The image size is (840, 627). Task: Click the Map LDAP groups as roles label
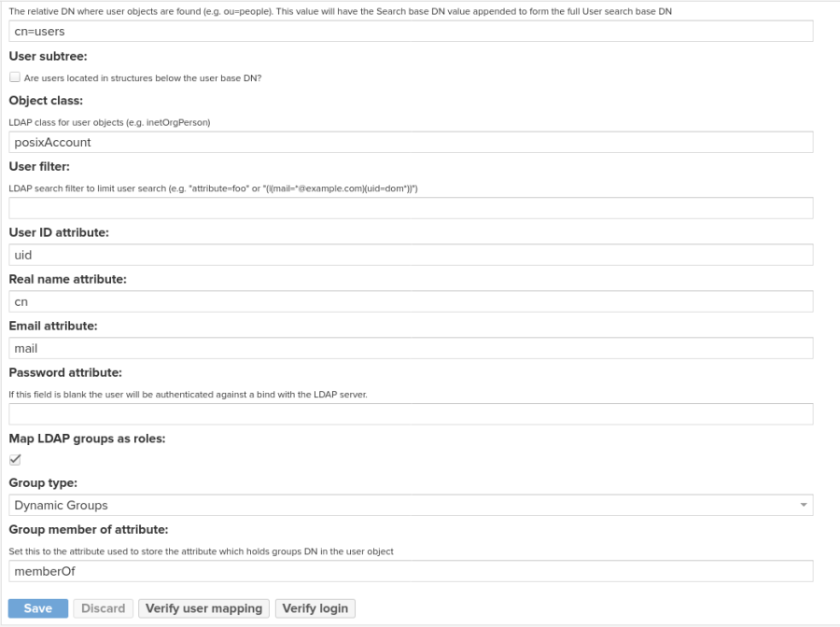click(x=87, y=438)
